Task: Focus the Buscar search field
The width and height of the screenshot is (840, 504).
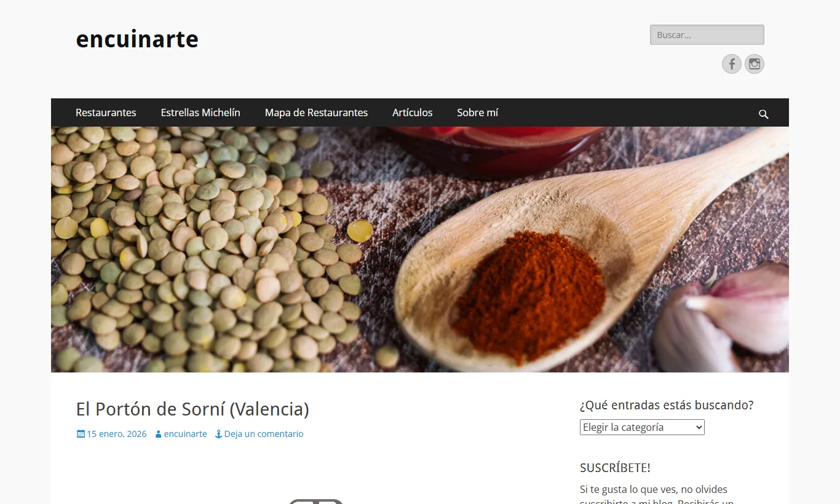Action: click(707, 35)
